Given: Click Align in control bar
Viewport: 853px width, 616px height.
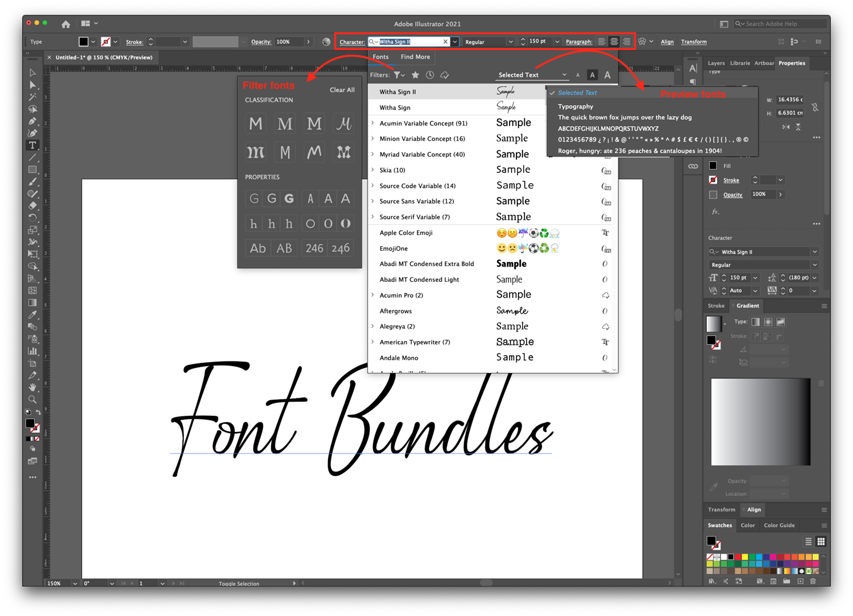Looking at the screenshot, I should coord(667,41).
